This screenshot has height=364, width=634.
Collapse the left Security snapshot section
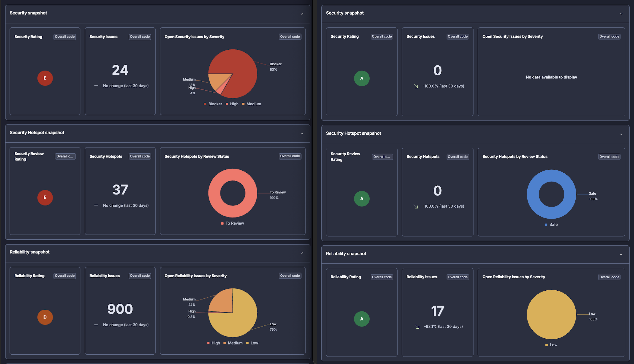[302, 14]
